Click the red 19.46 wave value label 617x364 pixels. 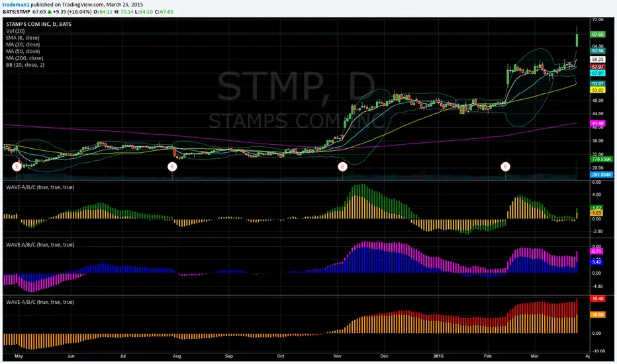(x=597, y=298)
